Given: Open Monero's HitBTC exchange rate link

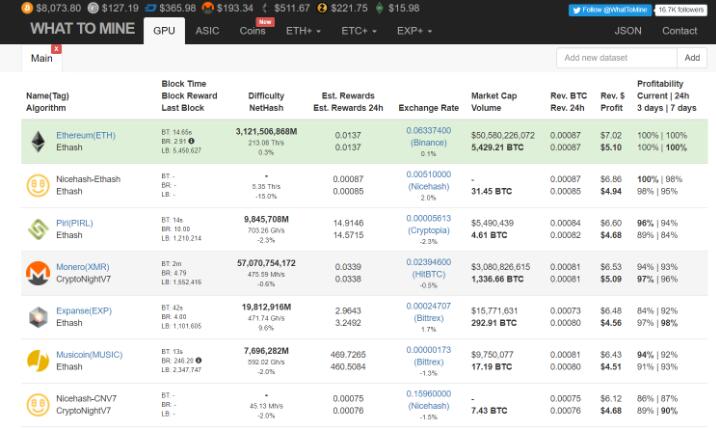Looking at the screenshot, I should tap(428, 268).
